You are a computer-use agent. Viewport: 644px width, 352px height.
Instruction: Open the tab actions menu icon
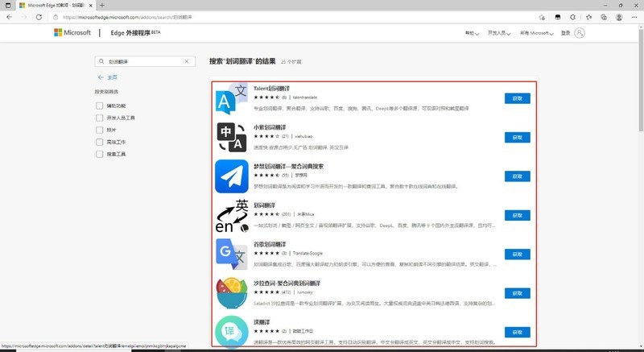coord(8,6)
